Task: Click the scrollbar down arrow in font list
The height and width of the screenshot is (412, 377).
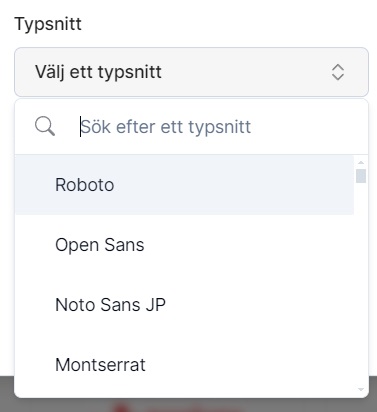Action: point(361,389)
